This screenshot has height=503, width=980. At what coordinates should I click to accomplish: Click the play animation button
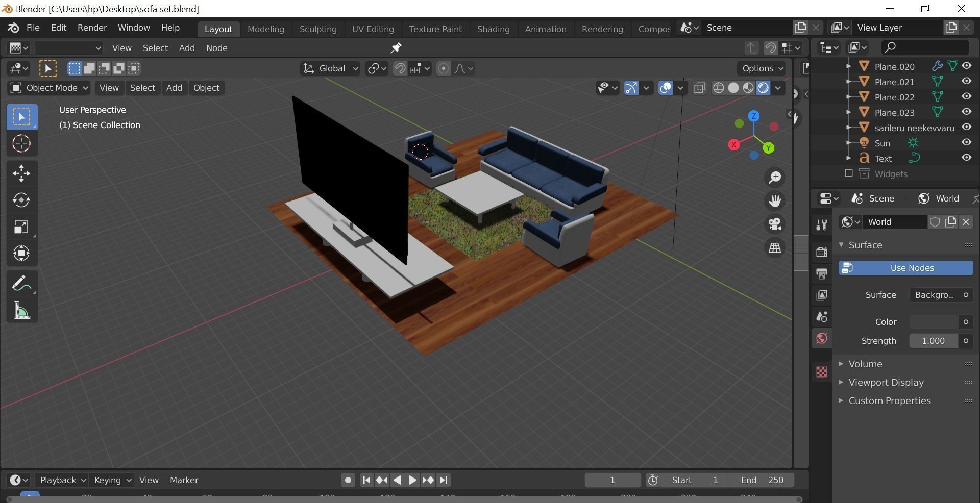coord(412,480)
